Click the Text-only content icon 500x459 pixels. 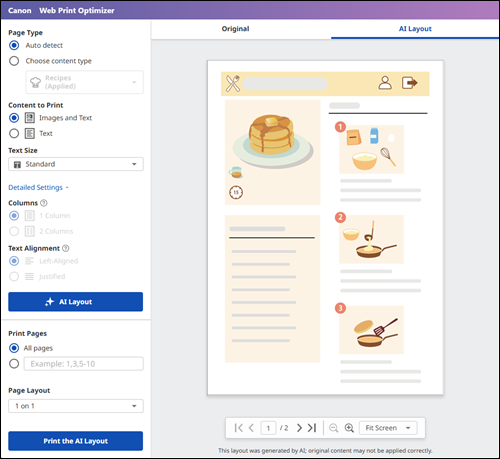[30, 133]
